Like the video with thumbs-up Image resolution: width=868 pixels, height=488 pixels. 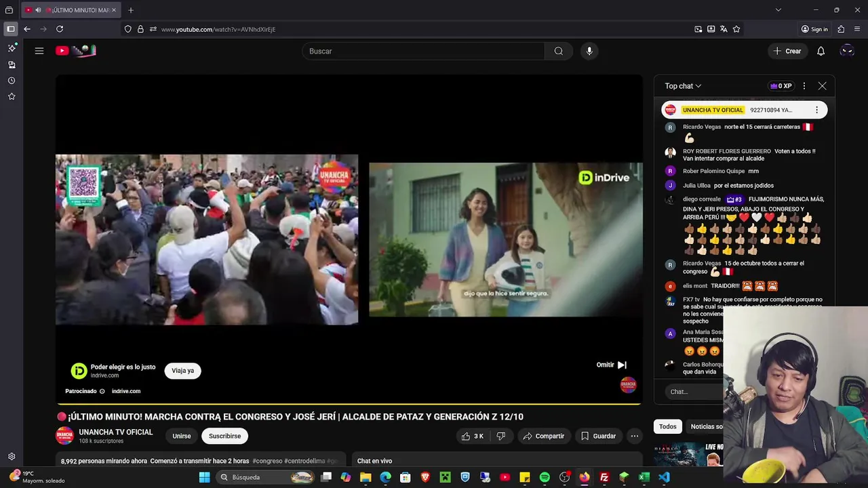472,436
